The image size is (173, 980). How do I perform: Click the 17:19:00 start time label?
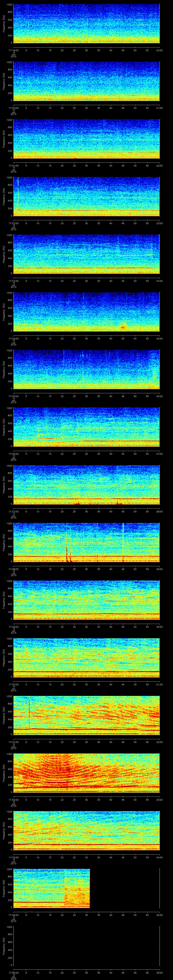click(x=13, y=50)
